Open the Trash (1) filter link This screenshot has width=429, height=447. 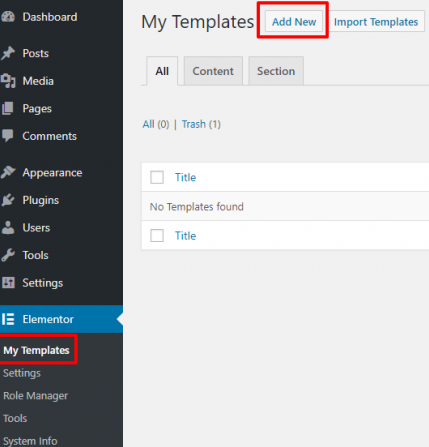coord(201,124)
